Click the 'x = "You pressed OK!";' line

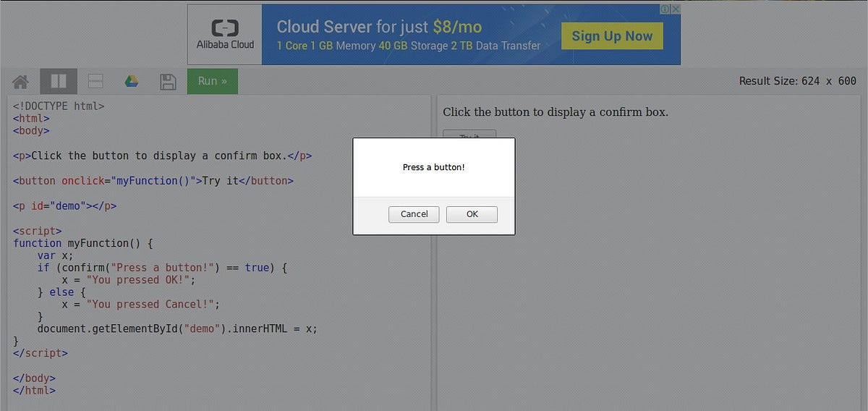[x=129, y=280]
